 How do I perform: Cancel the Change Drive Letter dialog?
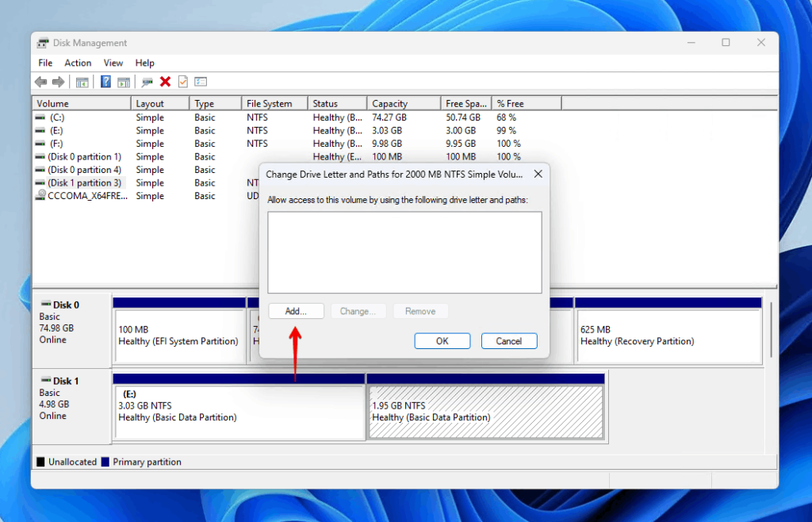509,340
